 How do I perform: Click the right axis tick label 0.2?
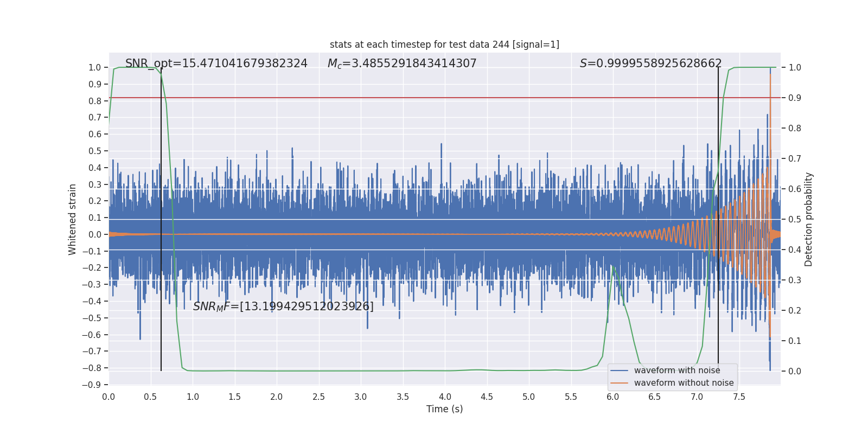tap(795, 311)
